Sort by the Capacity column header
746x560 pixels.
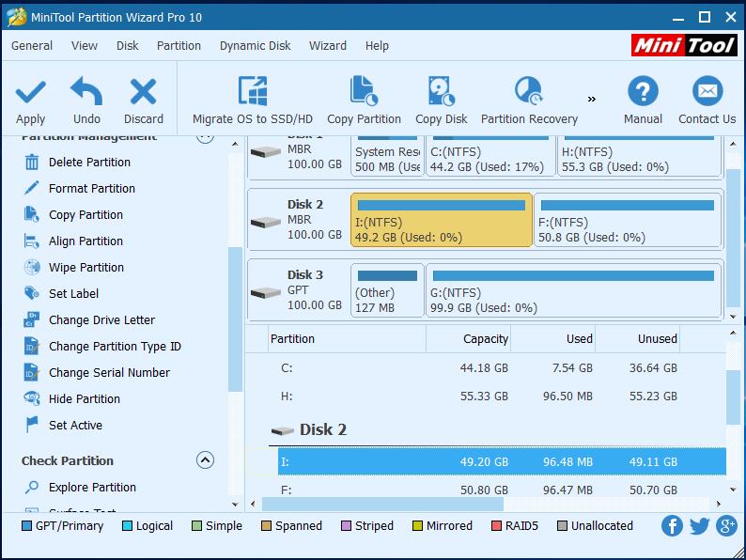pos(468,339)
